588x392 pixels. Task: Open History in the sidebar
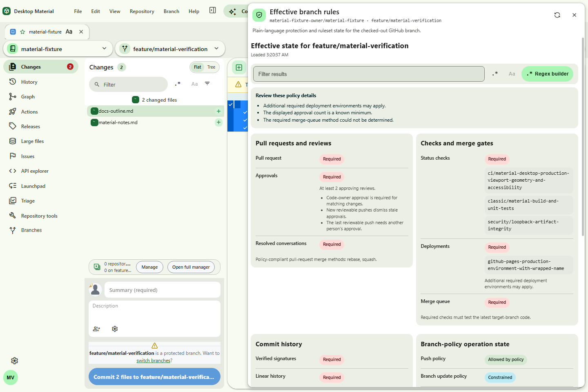[41, 82]
